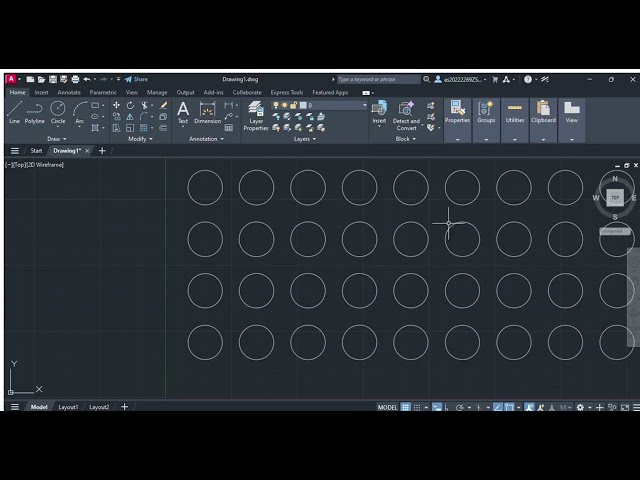Click the Scale tool icon
The height and width of the screenshot is (480, 640).
[130, 128]
